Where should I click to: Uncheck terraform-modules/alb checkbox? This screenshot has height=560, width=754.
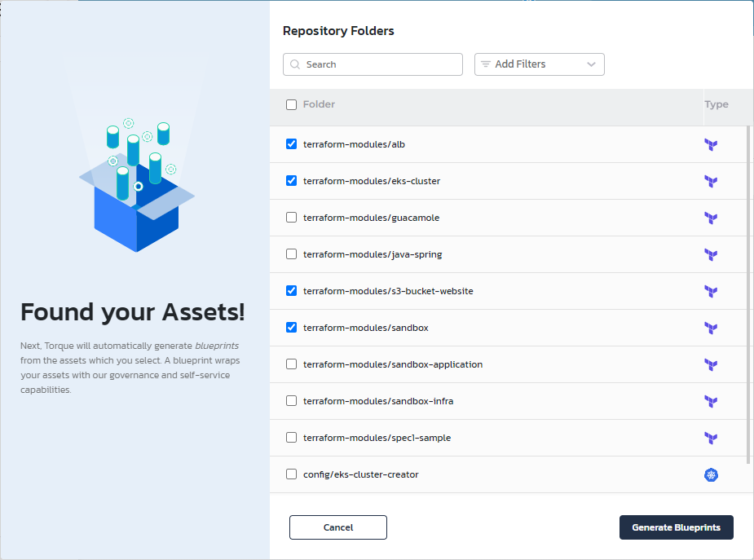(x=292, y=144)
